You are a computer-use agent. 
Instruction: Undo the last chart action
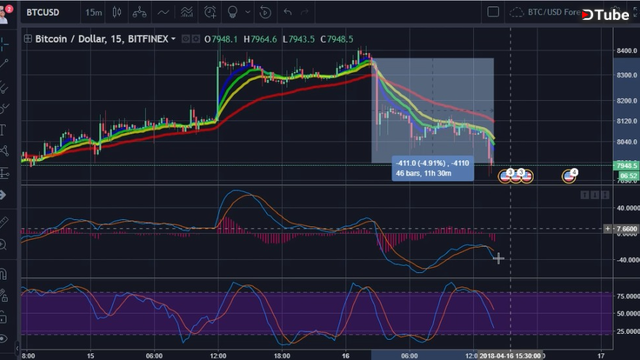(x=287, y=12)
